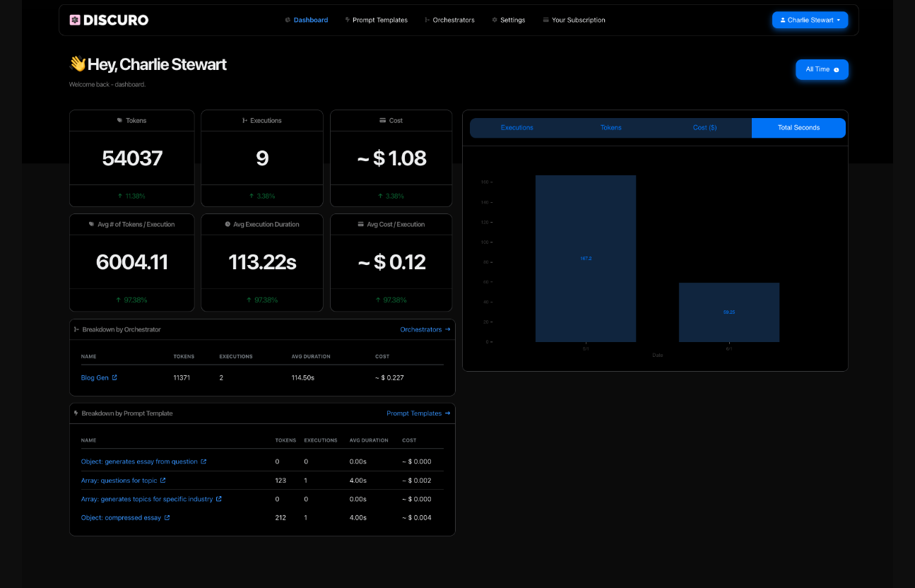Image resolution: width=915 pixels, height=588 pixels.
Task: Open Orchestrators from the top navigation
Action: pos(449,20)
